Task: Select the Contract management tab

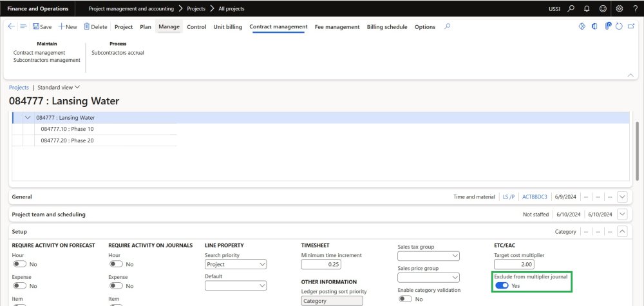Action: click(x=278, y=26)
